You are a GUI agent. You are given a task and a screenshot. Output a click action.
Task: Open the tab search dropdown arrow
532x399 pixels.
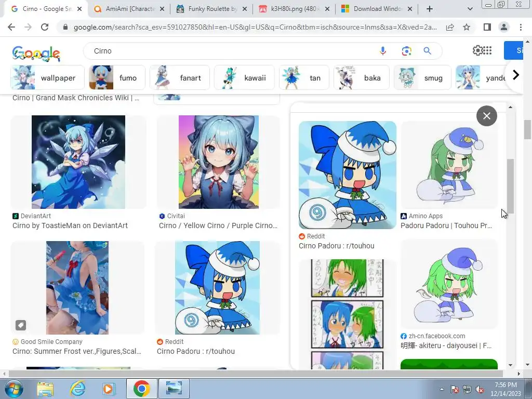470,9
